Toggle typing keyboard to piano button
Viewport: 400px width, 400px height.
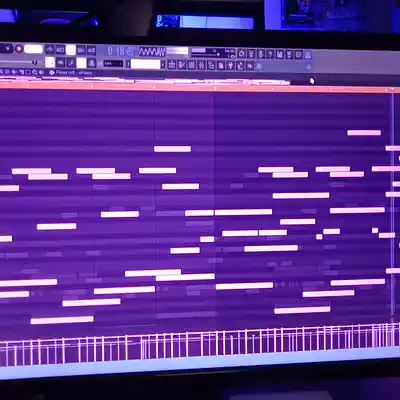(50, 62)
